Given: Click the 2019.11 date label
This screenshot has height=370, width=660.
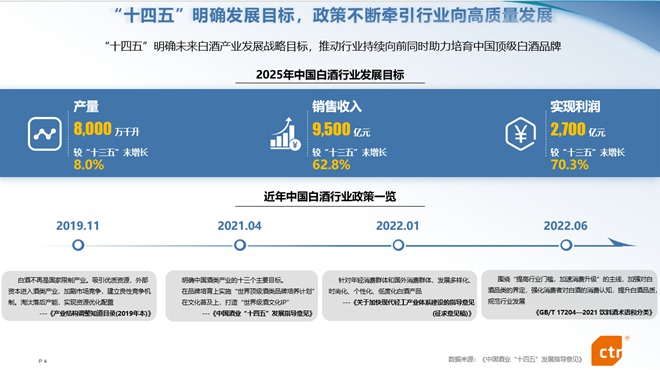Looking at the screenshot, I should pos(78,226).
